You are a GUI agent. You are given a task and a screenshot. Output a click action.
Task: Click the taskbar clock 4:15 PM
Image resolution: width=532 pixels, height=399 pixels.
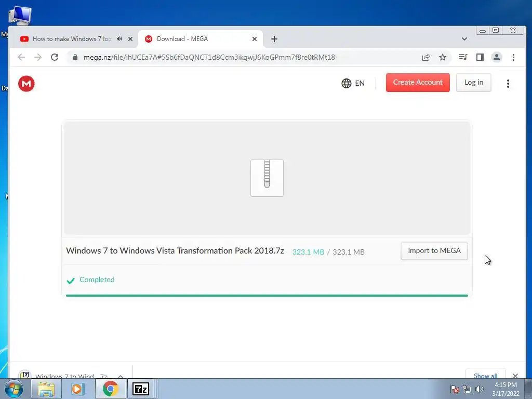pos(506,389)
